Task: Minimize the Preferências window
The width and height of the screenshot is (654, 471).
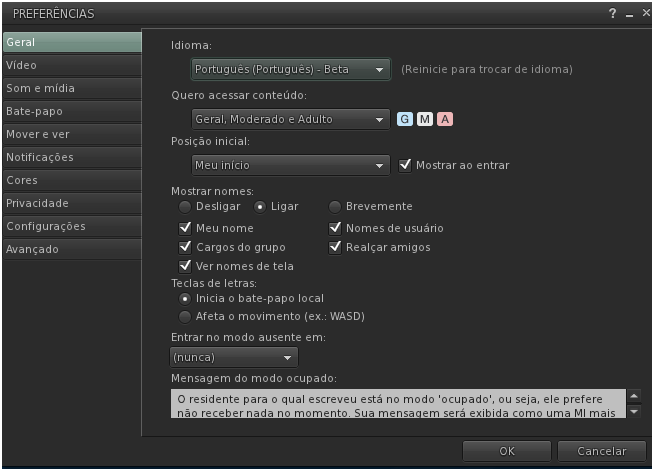Action: (629, 14)
